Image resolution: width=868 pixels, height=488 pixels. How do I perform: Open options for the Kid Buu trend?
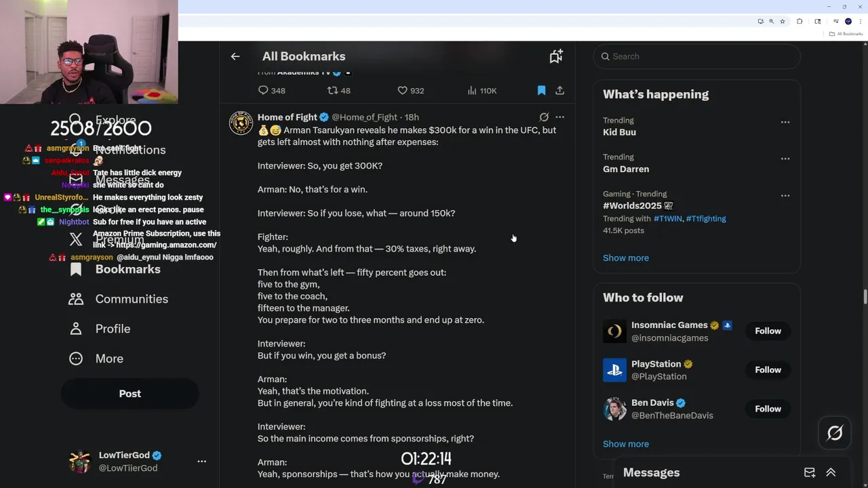point(785,122)
